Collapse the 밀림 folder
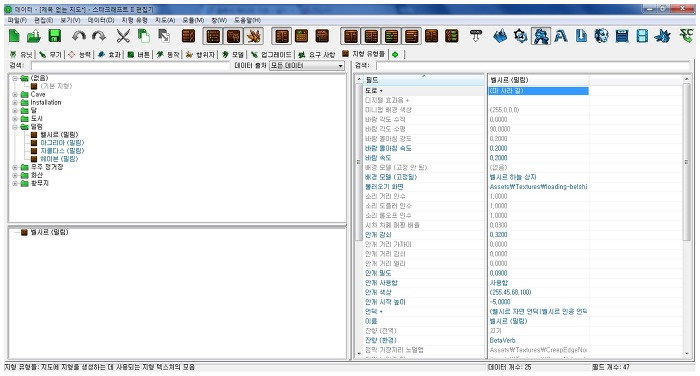 (x=15, y=127)
